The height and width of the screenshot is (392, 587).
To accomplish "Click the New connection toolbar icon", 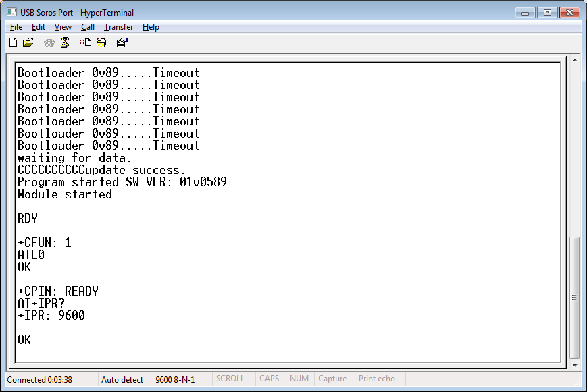I will coord(13,43).
